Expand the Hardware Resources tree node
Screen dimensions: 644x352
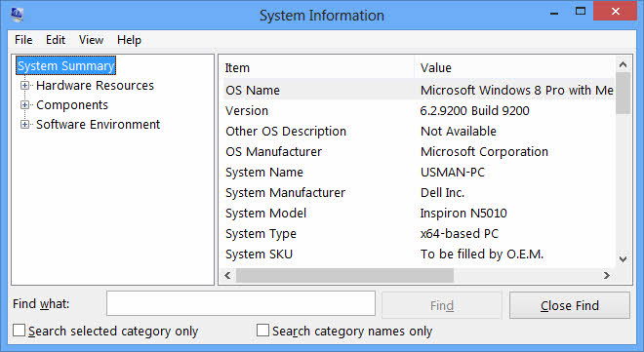(x=24, y=86)
